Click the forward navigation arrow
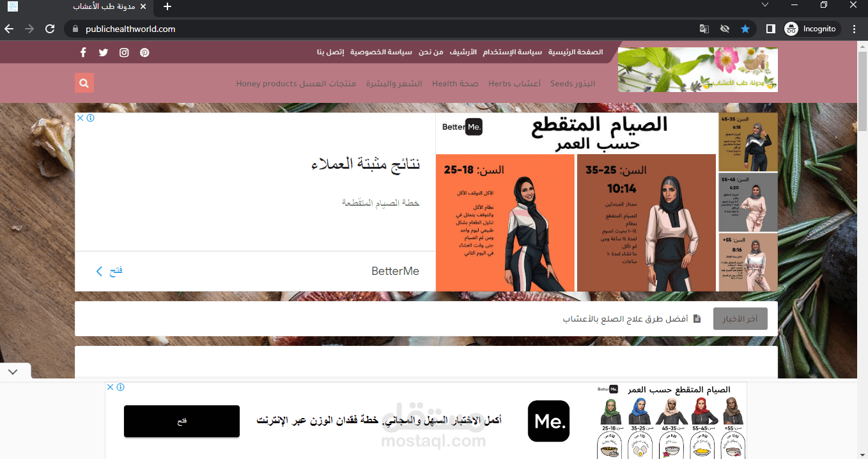This screenshot has width=868, height=459. coord(29,29)
